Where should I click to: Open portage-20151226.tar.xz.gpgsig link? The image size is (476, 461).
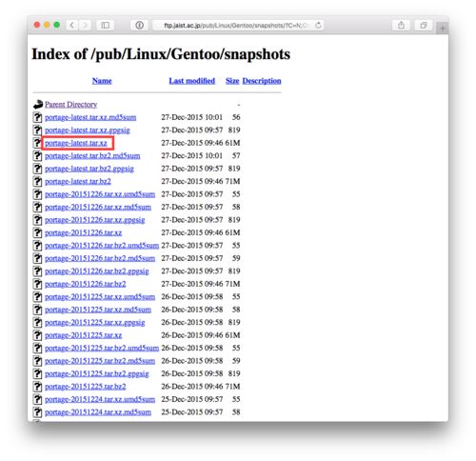click(94, 220)
